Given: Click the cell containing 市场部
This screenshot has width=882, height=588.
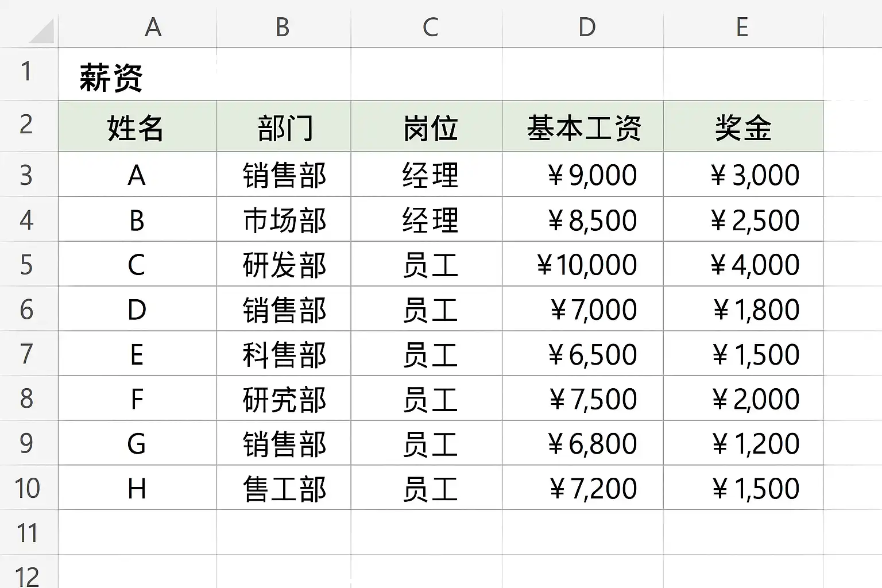Looking at the screenshot, I should pos(284,220).
